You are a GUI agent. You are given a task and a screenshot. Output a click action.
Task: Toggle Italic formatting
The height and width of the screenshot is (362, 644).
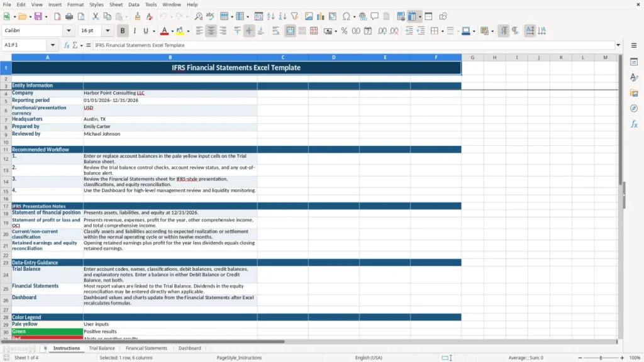(135, 31)
